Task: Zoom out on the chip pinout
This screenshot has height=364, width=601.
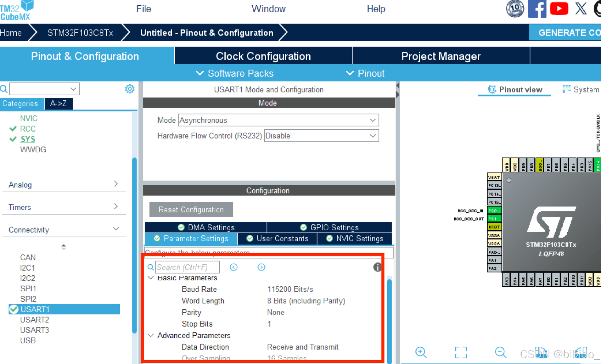Action: (500, 352)
